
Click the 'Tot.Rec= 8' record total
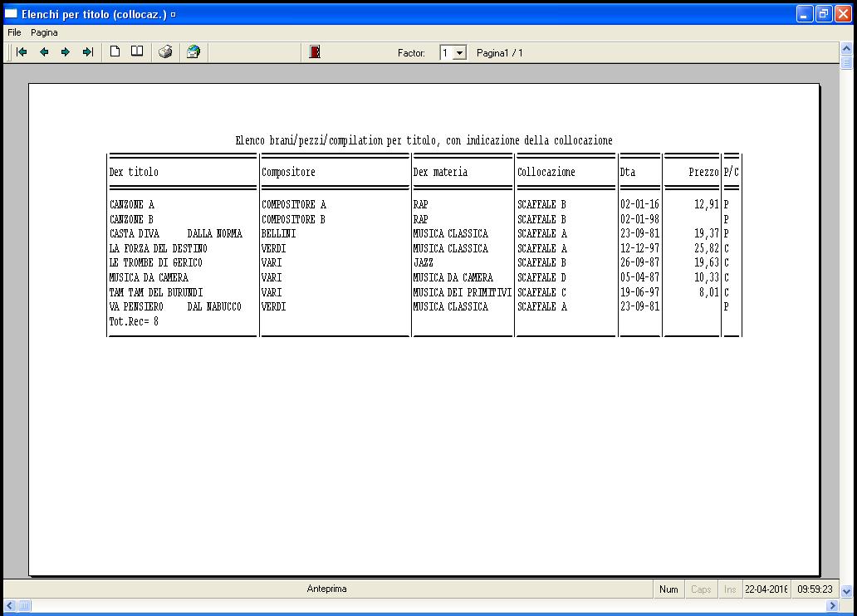(134, 321)
